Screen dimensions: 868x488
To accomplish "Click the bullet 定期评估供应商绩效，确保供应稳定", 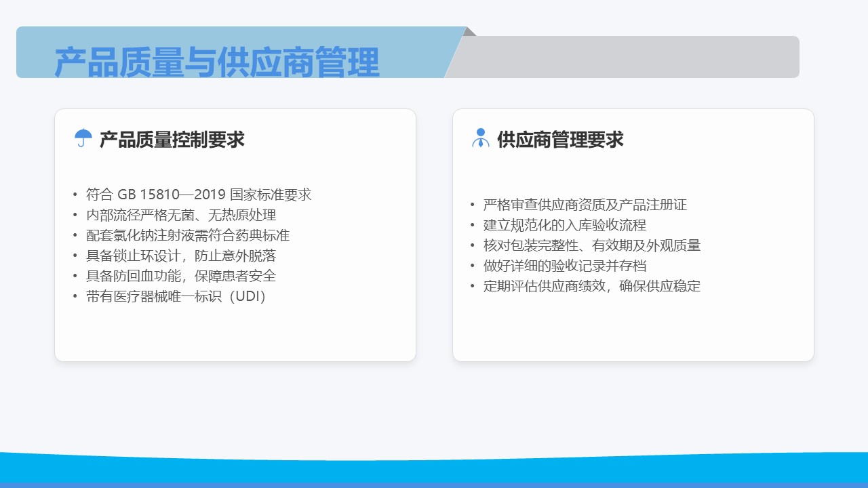I will click(591, 286).
